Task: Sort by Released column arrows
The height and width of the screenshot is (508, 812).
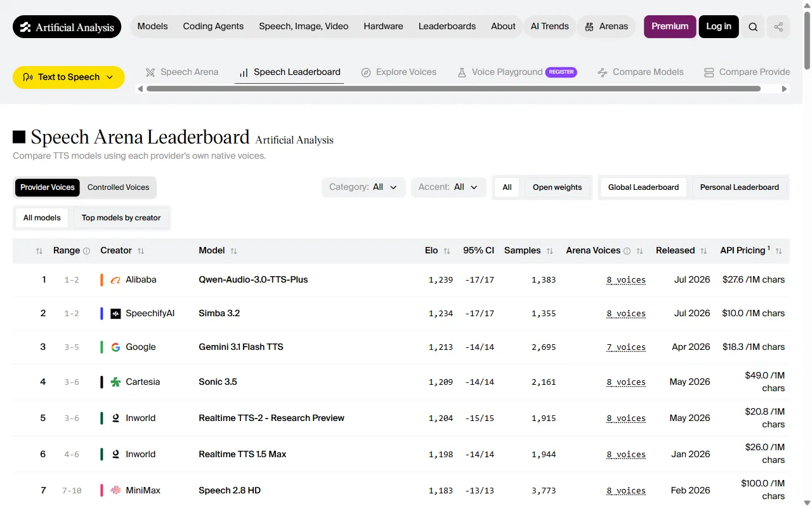Action: tap(704, 251)
